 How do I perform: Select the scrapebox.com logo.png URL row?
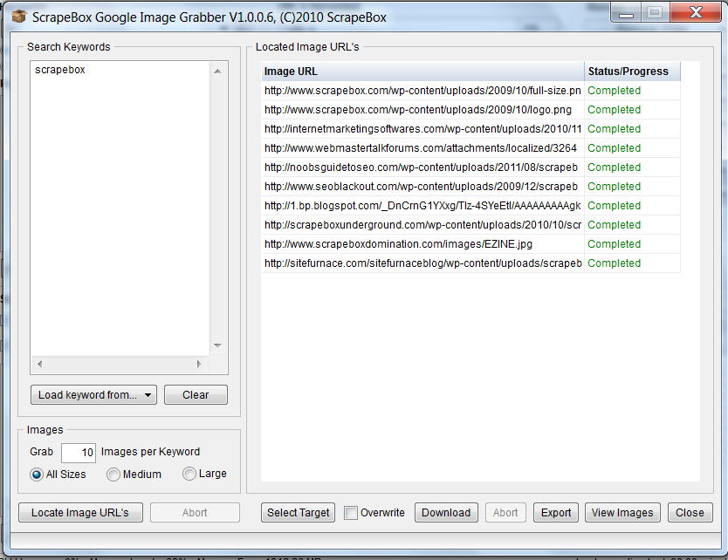(x=470, y=110)
